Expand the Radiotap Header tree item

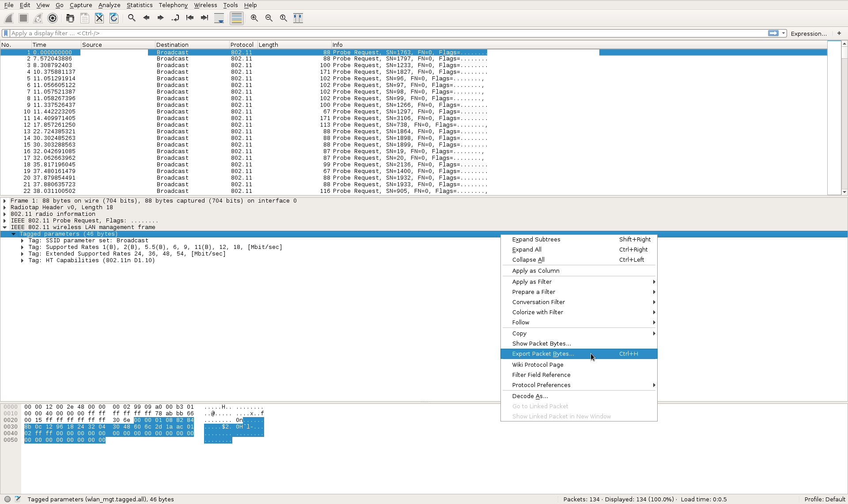pos(5,207)
